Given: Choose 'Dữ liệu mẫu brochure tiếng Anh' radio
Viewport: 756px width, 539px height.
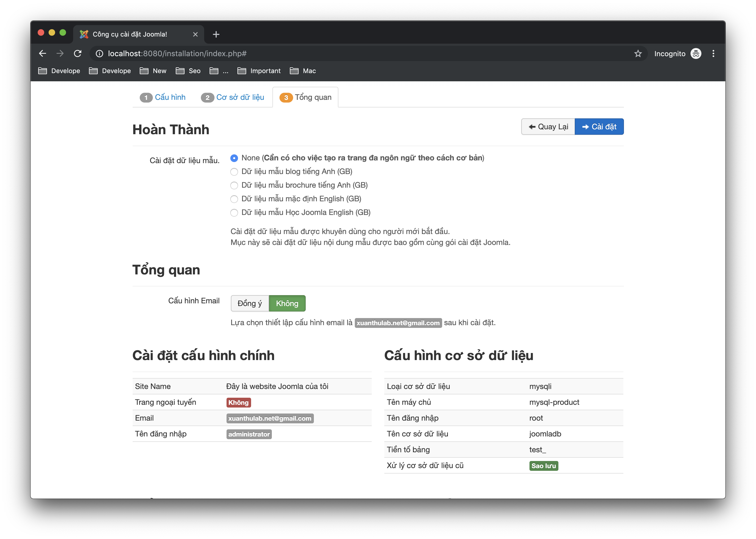Looking at the screenshot, I should (234, 185).
